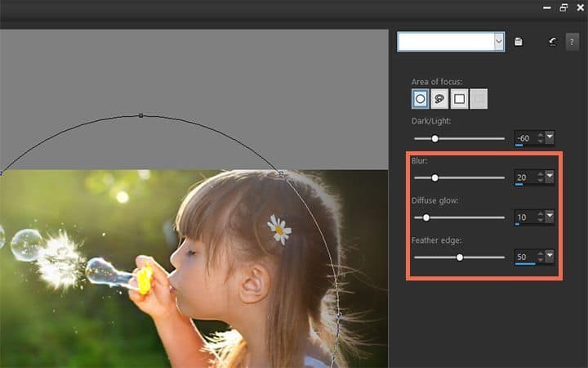Increase Dark/Light value with up arrow
This screenshot has width=588, height=368.
541,134
